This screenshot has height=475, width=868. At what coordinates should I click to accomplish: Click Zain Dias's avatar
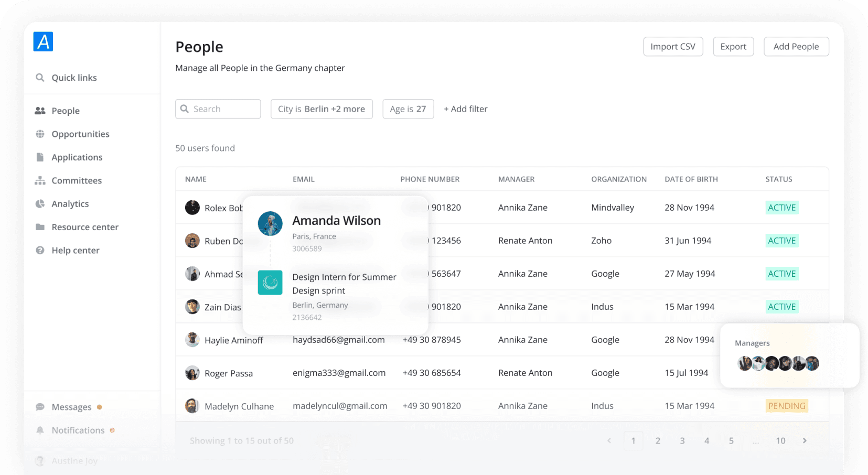point(192,307)
